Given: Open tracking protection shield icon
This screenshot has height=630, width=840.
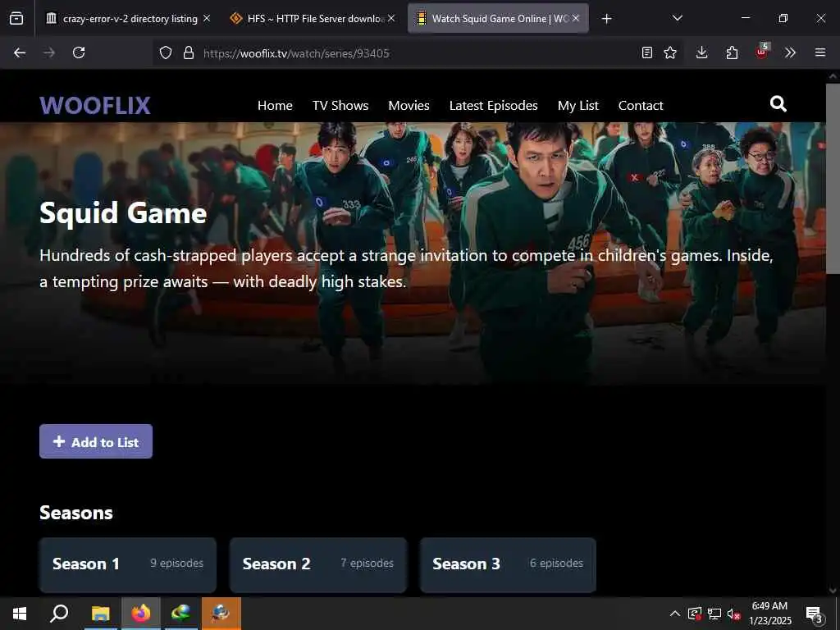Looking at the screenshot, I should (166, 52).
